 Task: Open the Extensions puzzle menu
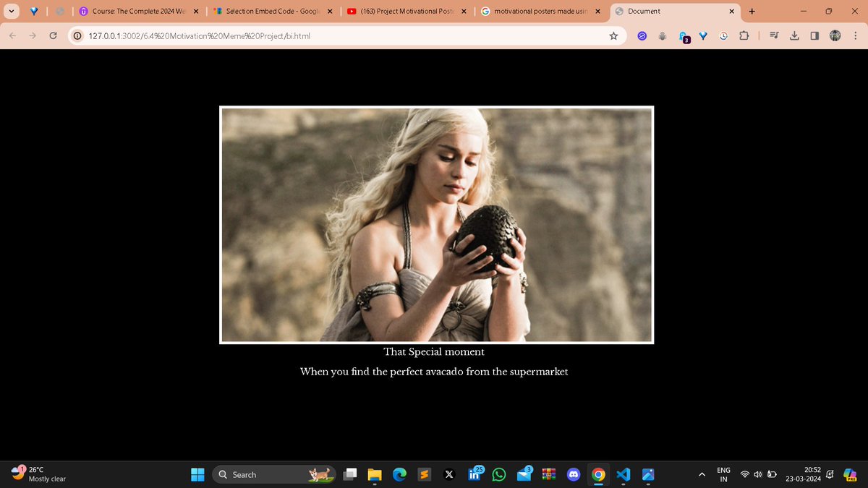744,35
